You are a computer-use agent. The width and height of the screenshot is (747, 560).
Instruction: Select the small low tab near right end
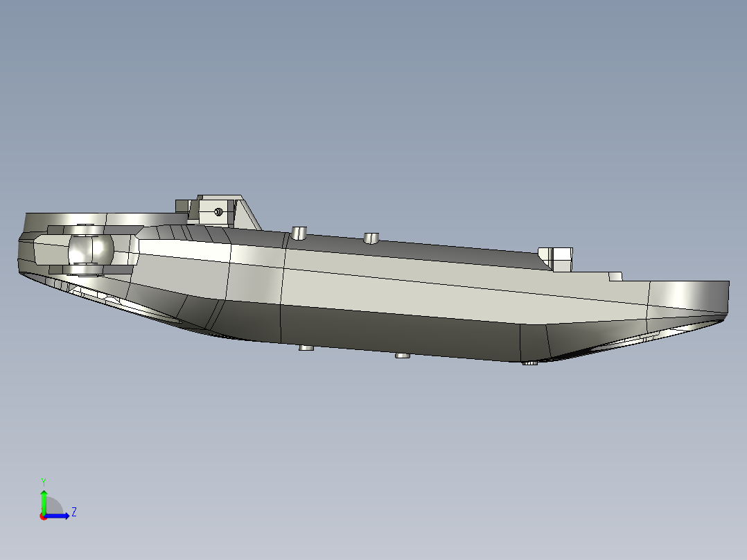click(615, 277)
